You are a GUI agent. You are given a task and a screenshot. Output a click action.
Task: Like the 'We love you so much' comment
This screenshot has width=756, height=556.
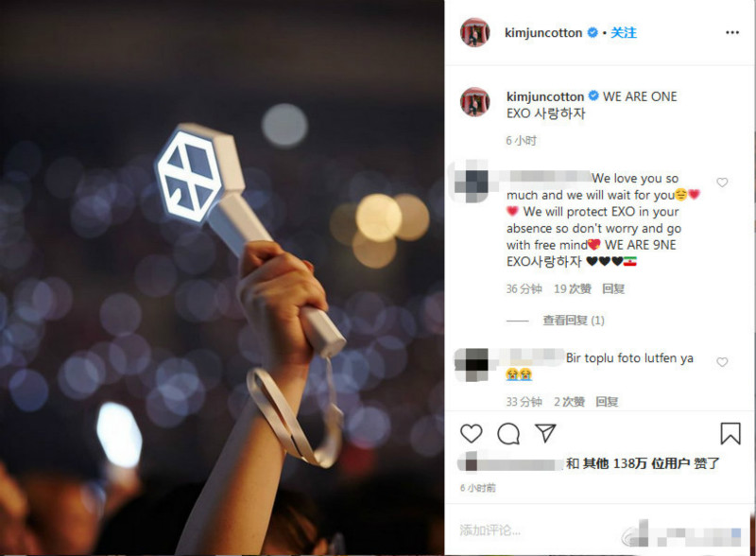coord(722,182)
